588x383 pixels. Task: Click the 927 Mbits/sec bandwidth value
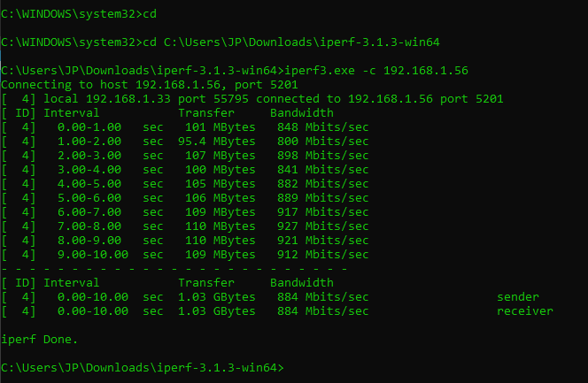click(x=323, y=226)
